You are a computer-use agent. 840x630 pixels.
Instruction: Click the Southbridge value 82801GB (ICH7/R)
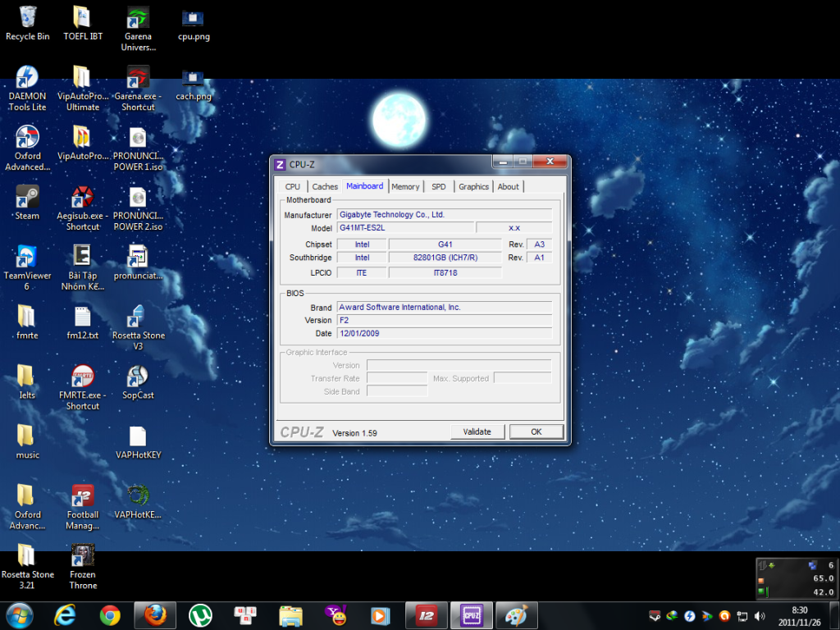[445, 258]
